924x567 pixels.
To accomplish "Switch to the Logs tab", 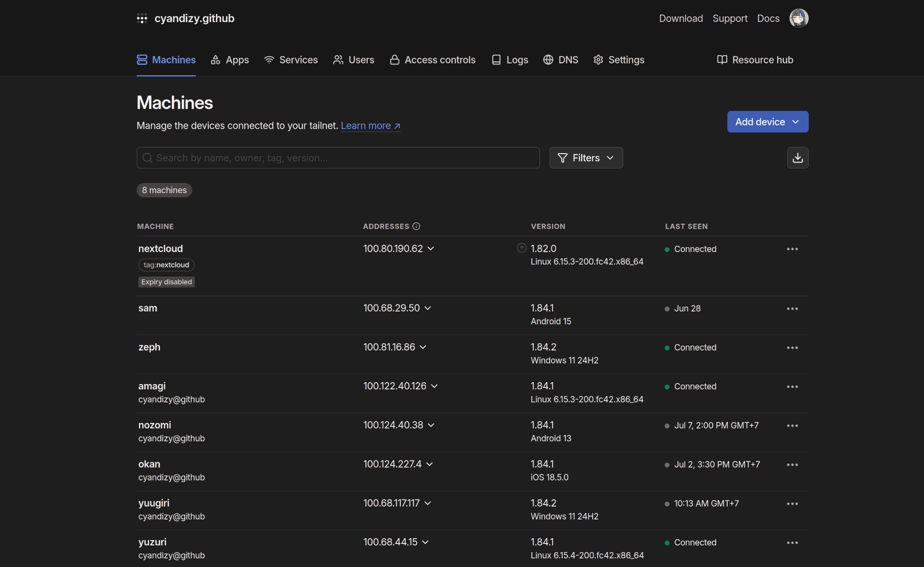I will click(510, 60).
